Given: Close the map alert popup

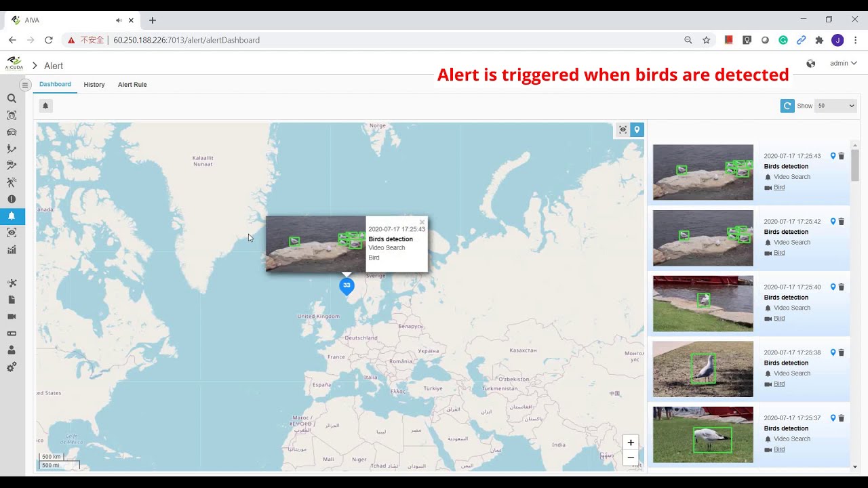Looking at the screenshot, I should point(422,222).
